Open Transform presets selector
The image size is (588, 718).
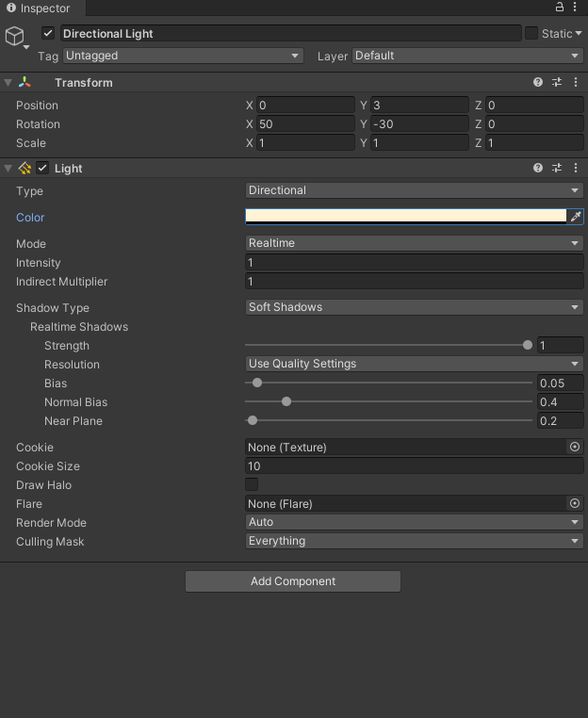point(557,82)
